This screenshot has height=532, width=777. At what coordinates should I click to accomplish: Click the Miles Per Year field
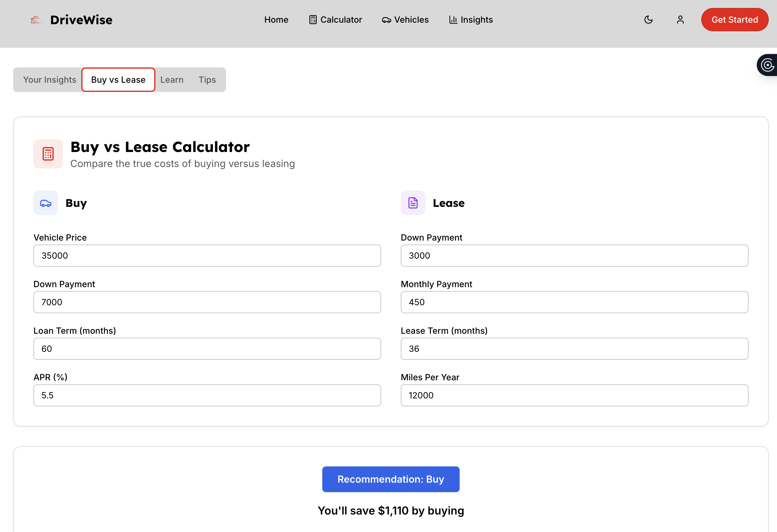point(574,395)
